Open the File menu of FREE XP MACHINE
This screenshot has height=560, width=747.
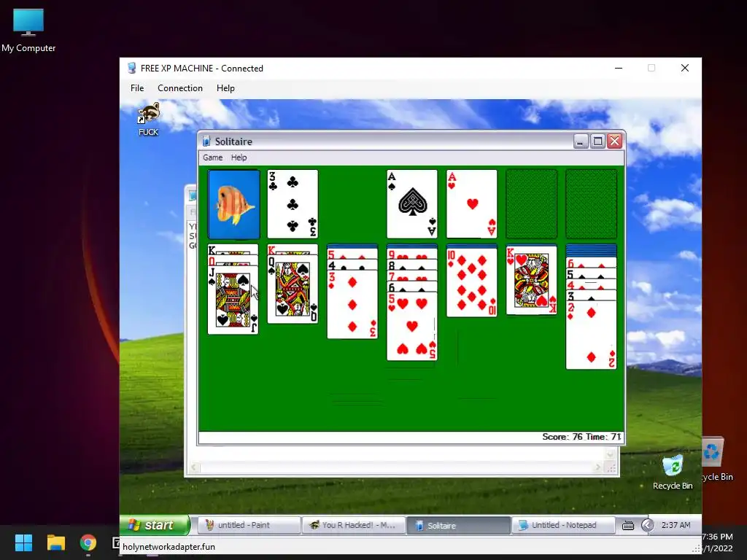coord(137,88)
